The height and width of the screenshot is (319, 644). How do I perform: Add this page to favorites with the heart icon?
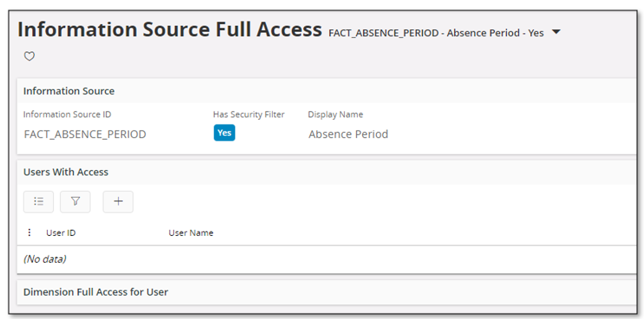(29, 56)
